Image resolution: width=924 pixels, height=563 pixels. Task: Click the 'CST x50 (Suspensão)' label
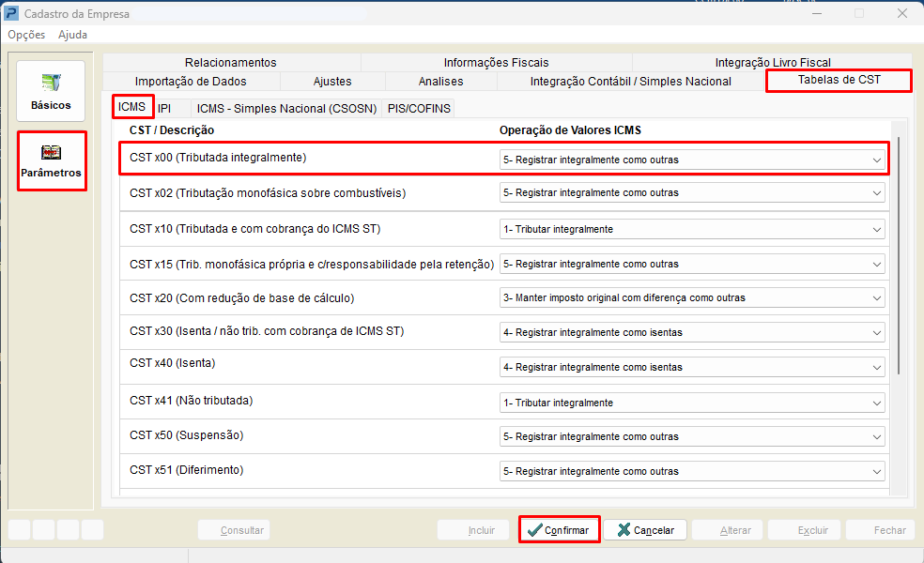[x=186, y=435]
